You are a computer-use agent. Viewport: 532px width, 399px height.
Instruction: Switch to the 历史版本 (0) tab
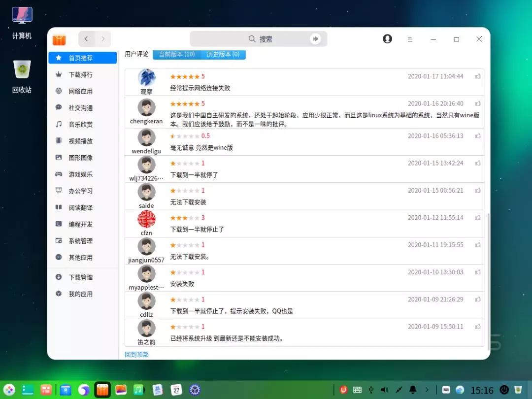point(223,55)
